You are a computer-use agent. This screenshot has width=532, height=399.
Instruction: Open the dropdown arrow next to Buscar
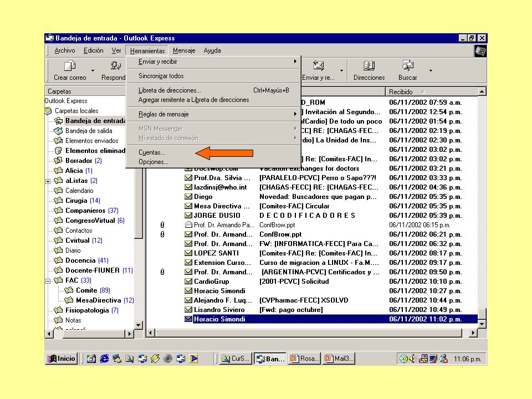pyautogui.click(x=431, y=70)
